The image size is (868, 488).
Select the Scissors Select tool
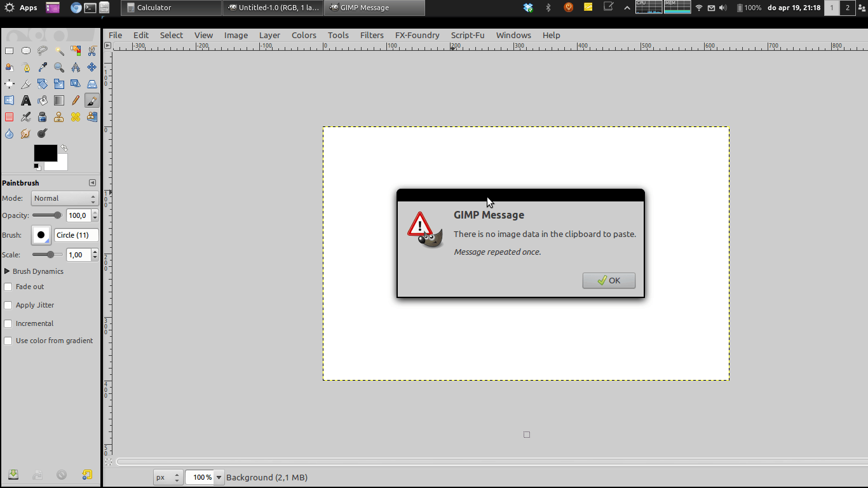tap(92, 51)
